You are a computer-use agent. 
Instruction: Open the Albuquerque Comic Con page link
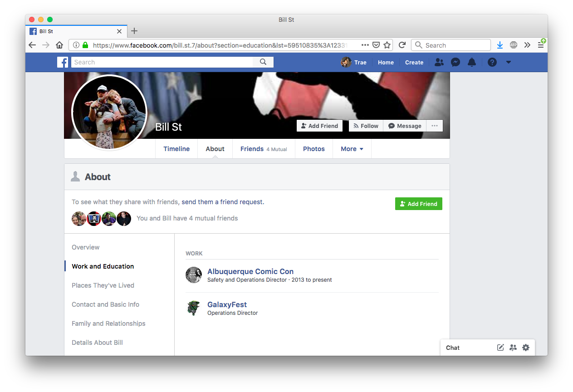[250, 271]
